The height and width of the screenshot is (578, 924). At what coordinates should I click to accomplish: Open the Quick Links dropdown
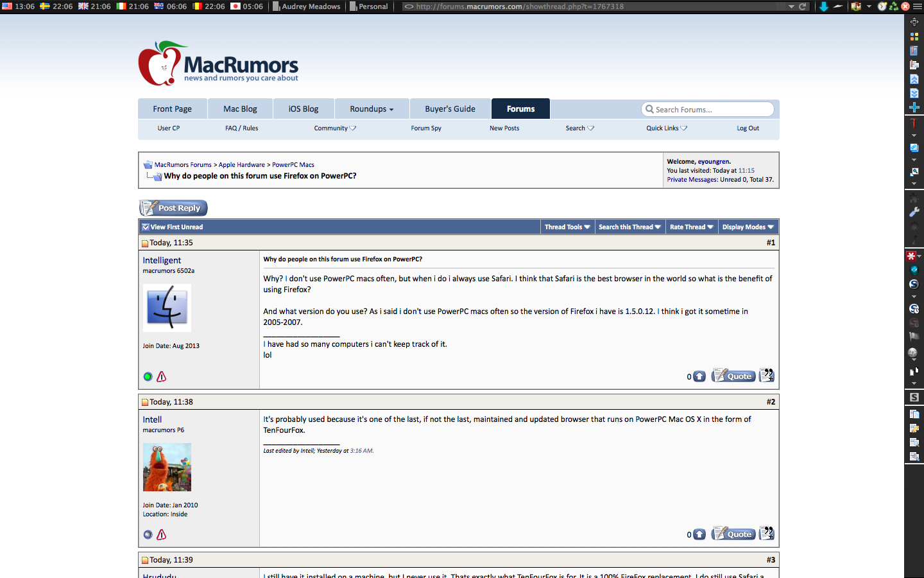(667, 128)
